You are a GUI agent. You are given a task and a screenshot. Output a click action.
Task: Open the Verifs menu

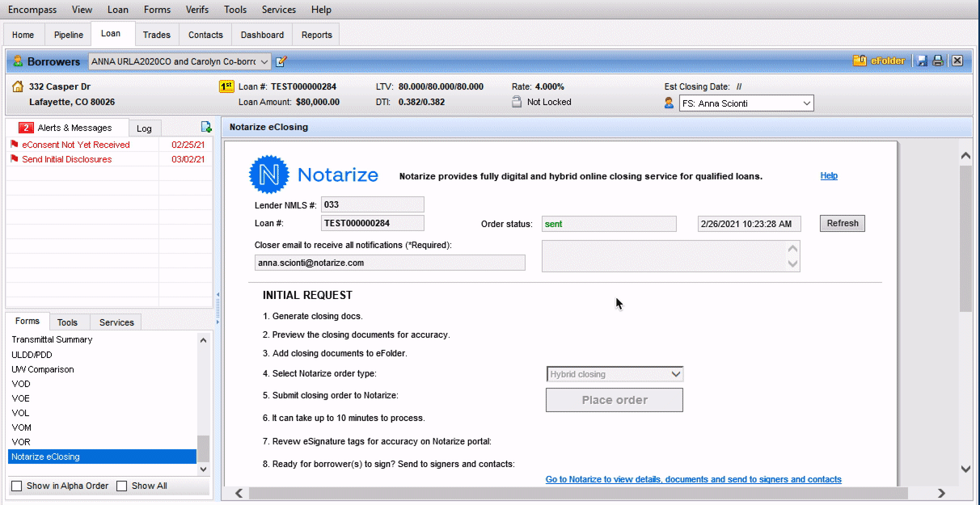point(196,10)
